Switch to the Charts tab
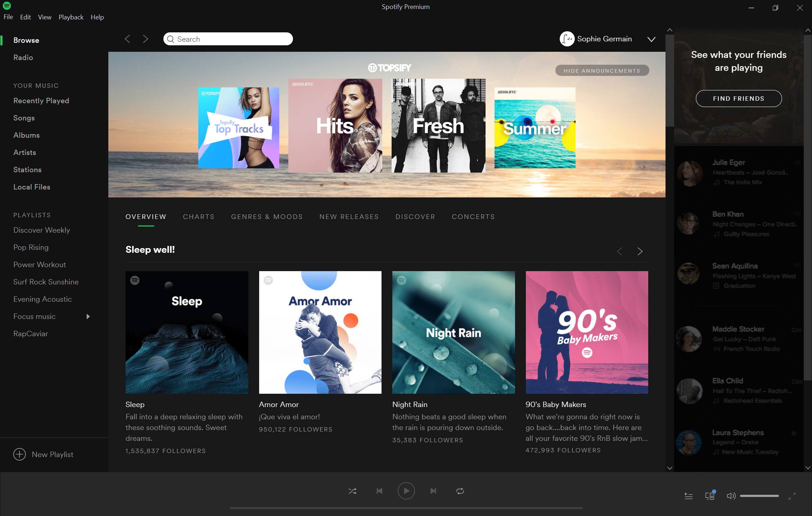This screenshot has width=812, height=516. pos(199,217)
